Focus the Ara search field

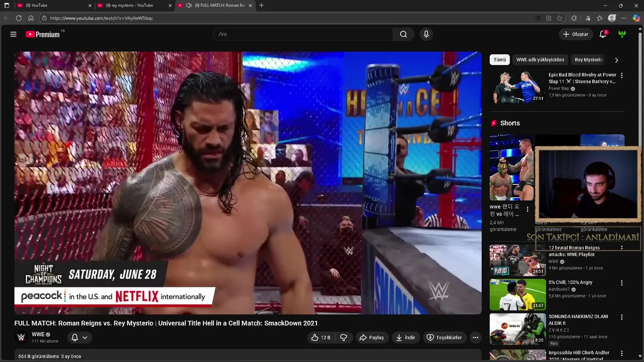coord(303,34)
